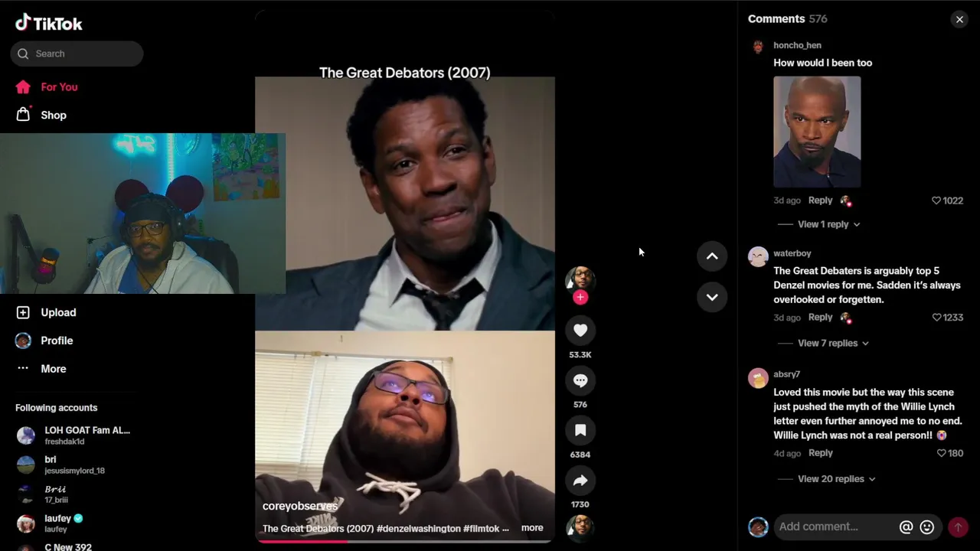Reply to absry7's comment
980x551 pixels.
click(x=820, y=453)
